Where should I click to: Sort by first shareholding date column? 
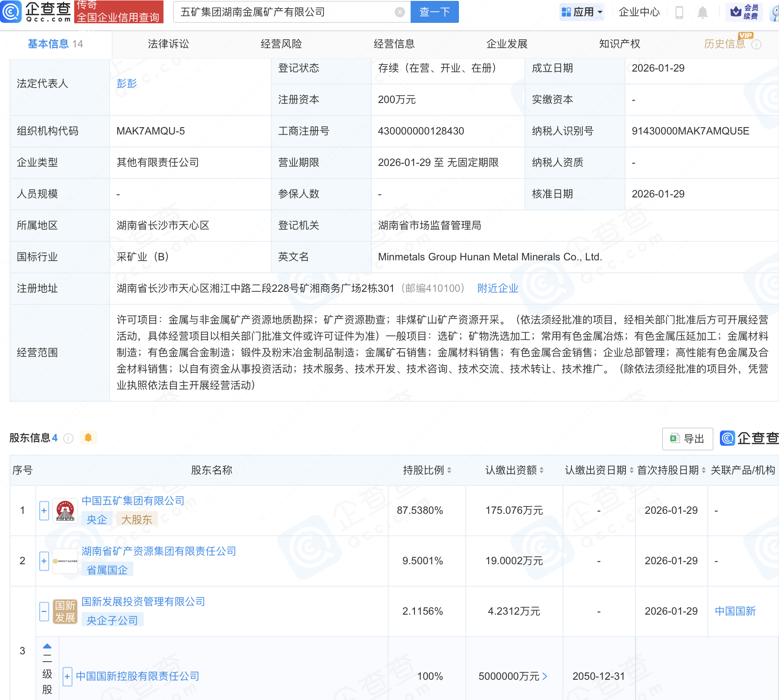pyautogui.click(x=704, y=470)
